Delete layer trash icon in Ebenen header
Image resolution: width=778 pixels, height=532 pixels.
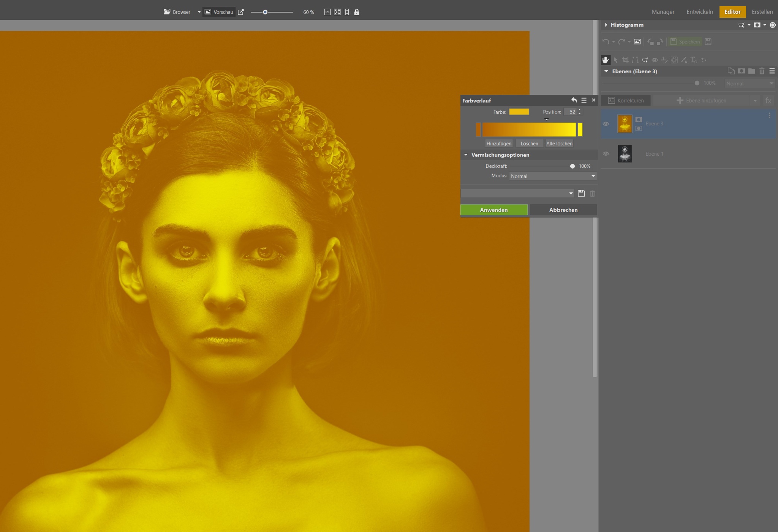[762, 71]
